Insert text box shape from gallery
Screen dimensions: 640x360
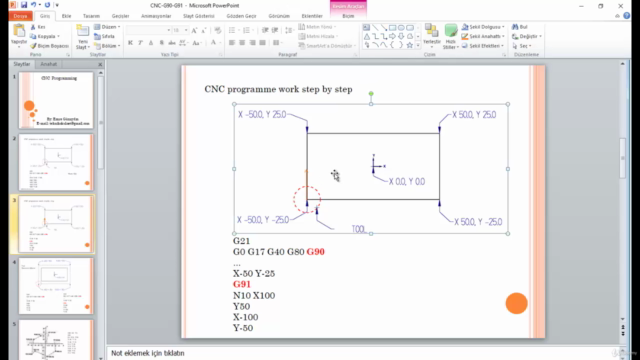366,27
